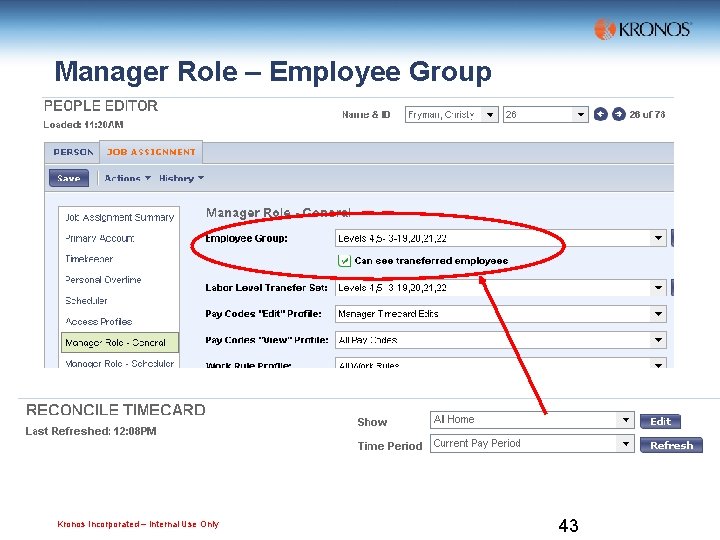
Task: Open the ID dropdown showing 26
Action: [546, 114]
